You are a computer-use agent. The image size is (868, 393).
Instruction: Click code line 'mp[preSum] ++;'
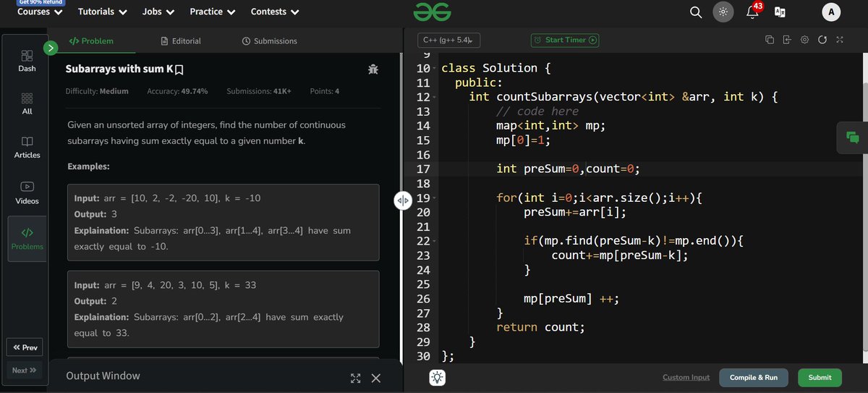[x=571, y=299]
